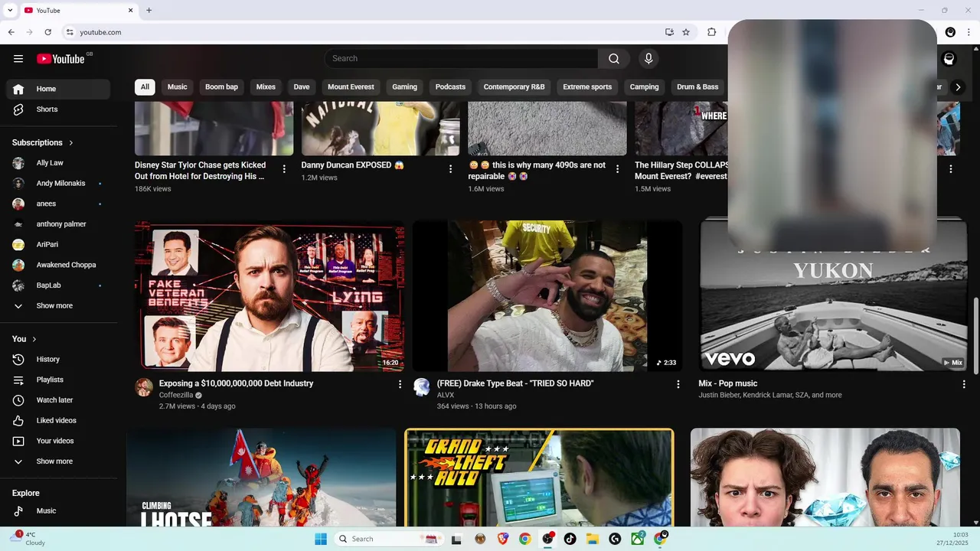980x551 pixels.
Task: Bookmark this tab with the star
Action: point(686,32)
